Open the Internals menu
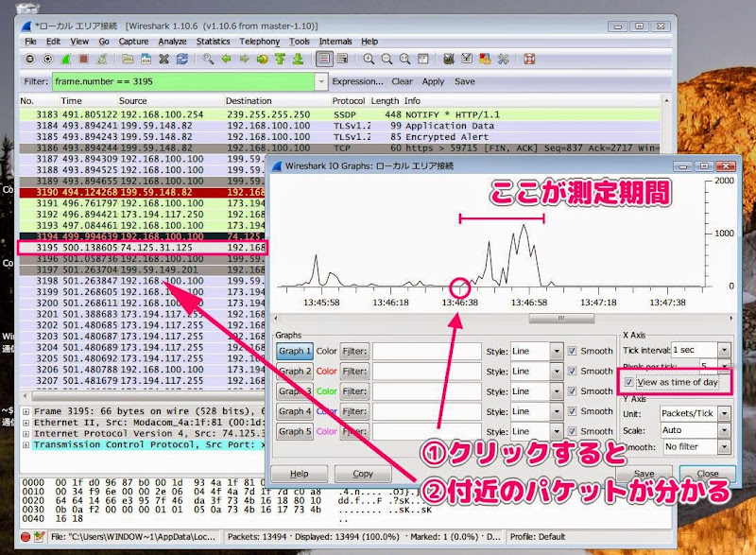The image size is (756, 555). click(x=335, y=42)
